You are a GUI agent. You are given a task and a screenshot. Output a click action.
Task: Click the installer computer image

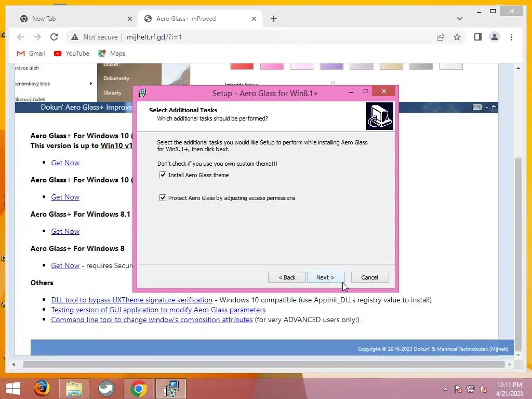pos(379,116)
